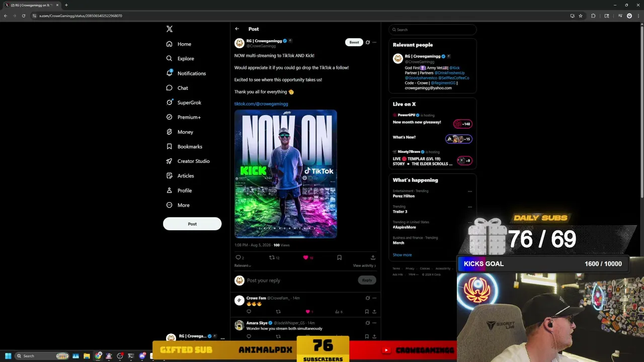The image size is (644, 362).
Task: Click the reply icon on the main post
Action: (x=238, y=257)
